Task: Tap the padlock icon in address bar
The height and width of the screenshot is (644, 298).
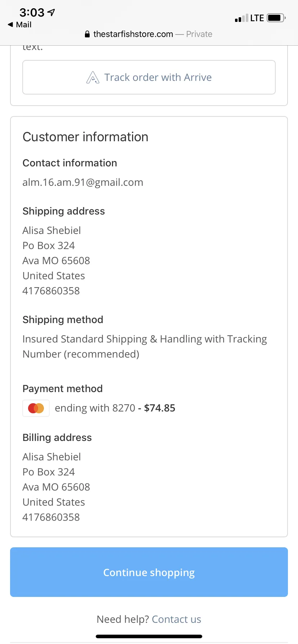Action: point(87,34)
